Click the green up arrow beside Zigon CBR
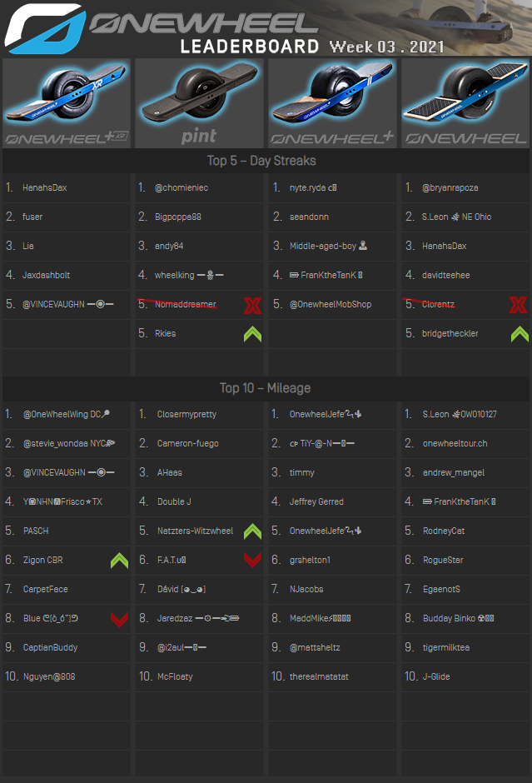Image resolution: width=532 pixels, height=783 pixels. [120, 561]
